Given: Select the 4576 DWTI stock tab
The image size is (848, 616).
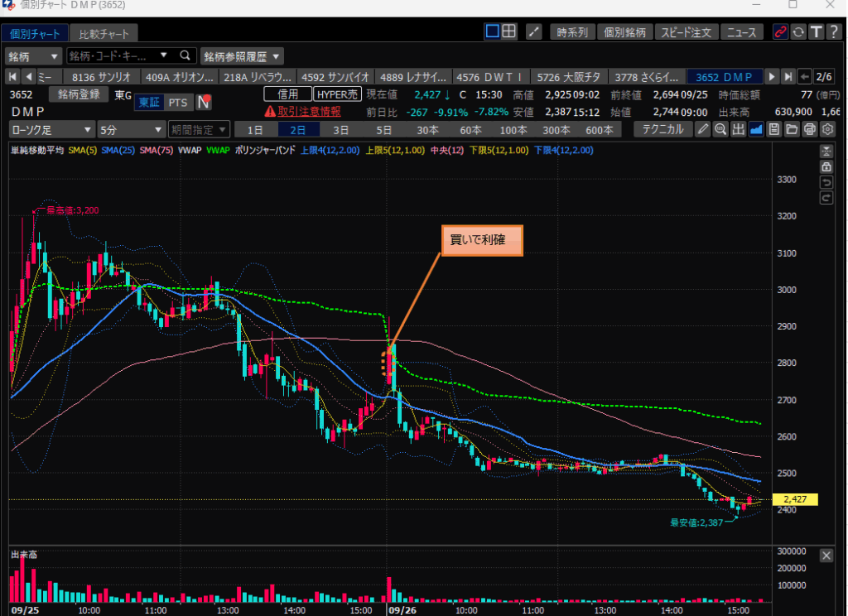Looking at the screenshot, I should (489, 77).
